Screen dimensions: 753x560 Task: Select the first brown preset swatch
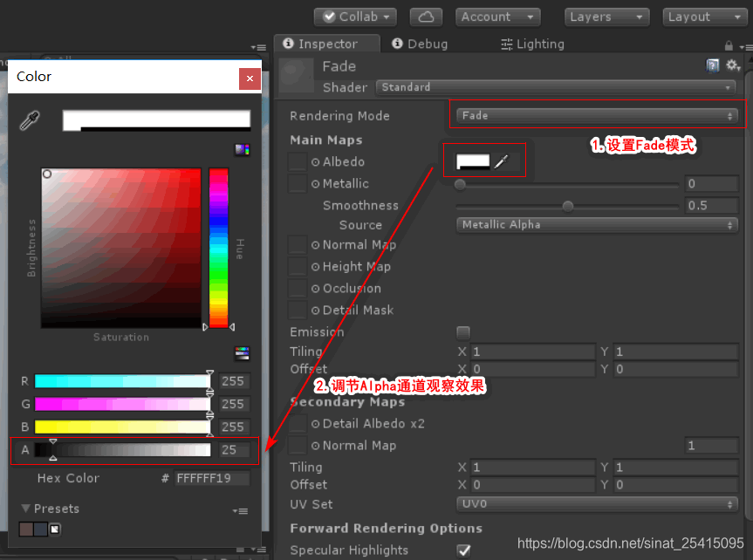(26, 529)
